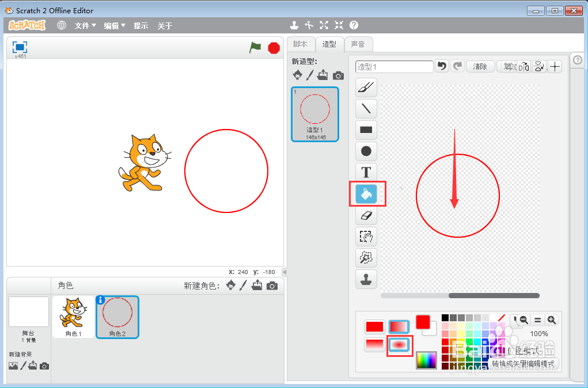
Task: Choose the Select (marquee) tool
Action: pos(366,237)
